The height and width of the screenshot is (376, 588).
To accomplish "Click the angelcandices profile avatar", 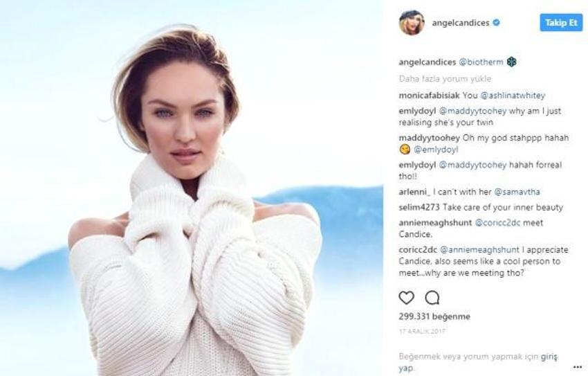I will [412, 23].
